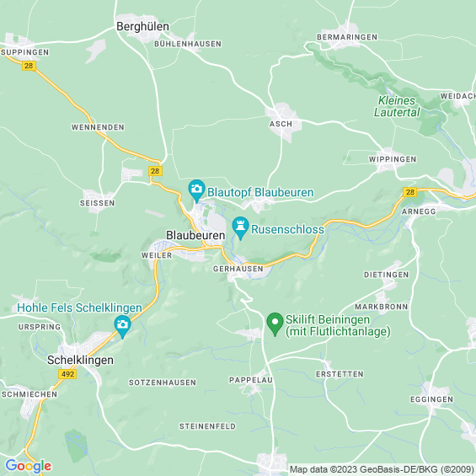Image resolution: width=476 pixels, height=476 pixels.
Task: Click the green Skilift Beiningen pin
Action: (275, 324)
